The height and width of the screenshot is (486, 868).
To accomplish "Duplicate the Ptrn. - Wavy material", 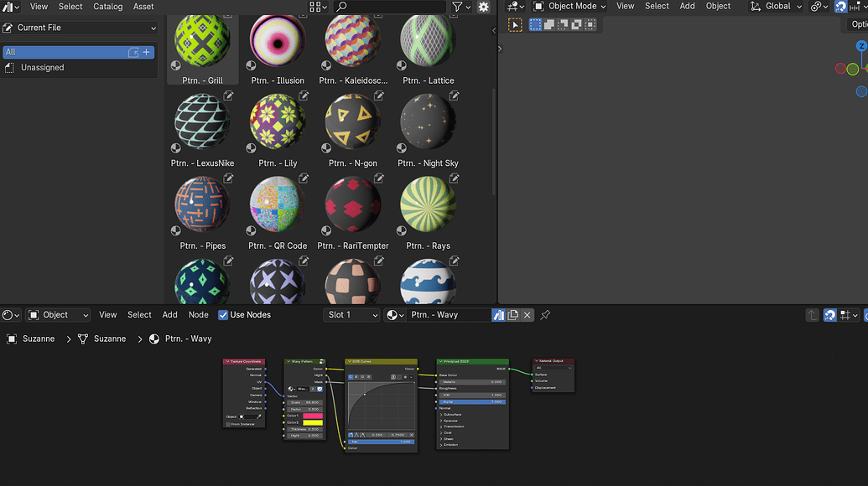I will pos(513,315).
